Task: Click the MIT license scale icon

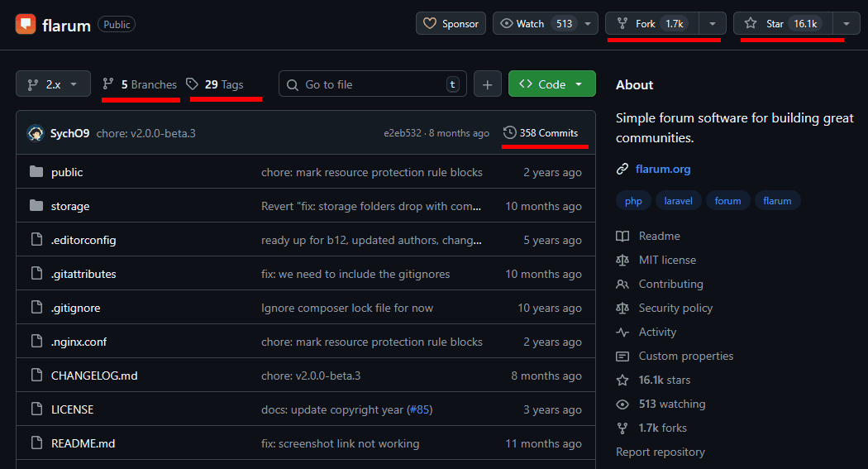Action: (x=622, y=260)
